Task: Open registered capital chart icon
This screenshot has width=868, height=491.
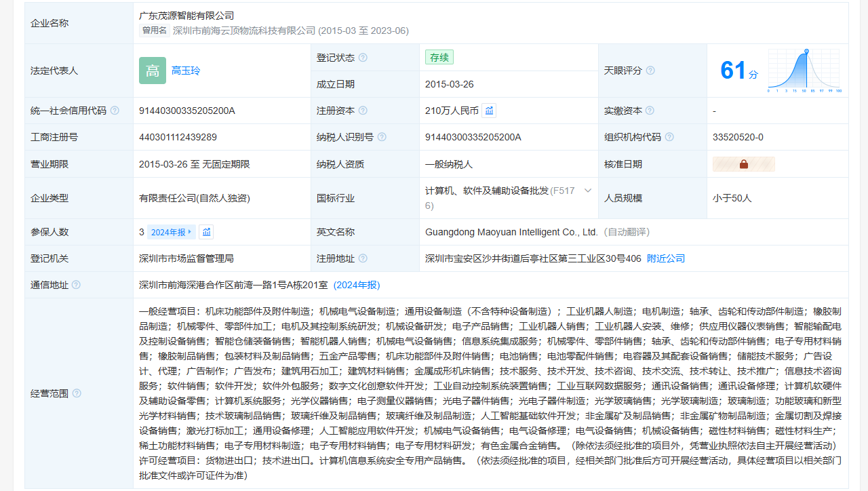Action: tap(489, 111)
